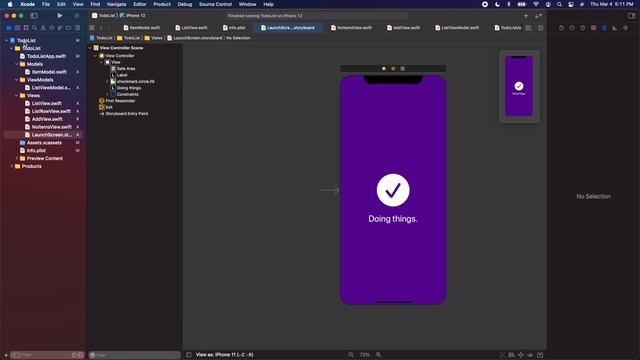The width and height of the screenshot is (640, 360).
Task: Select Storyboard Entry Point in outline
Action: pyautogui.click(x=127, y=113)
